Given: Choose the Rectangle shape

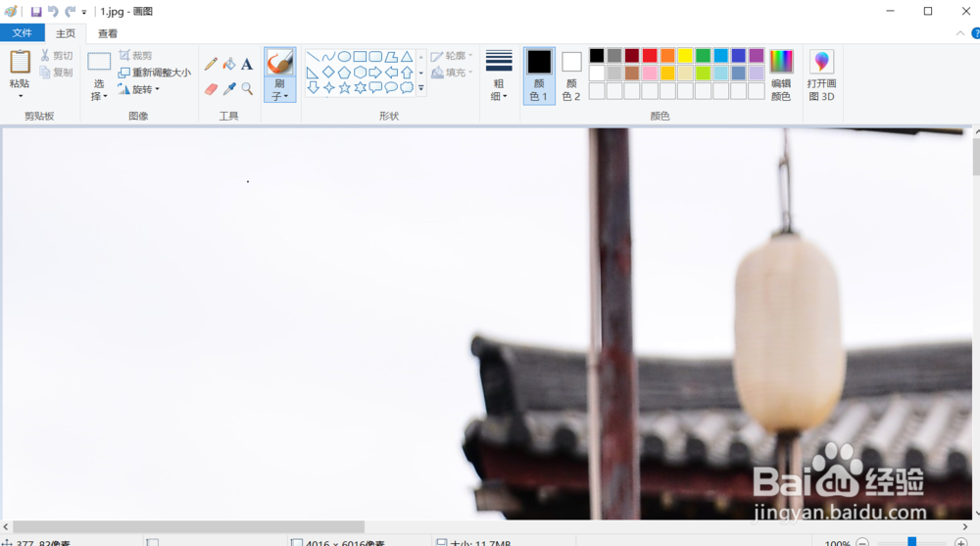Looking at the screenshot, I should [x=360, y=57].
